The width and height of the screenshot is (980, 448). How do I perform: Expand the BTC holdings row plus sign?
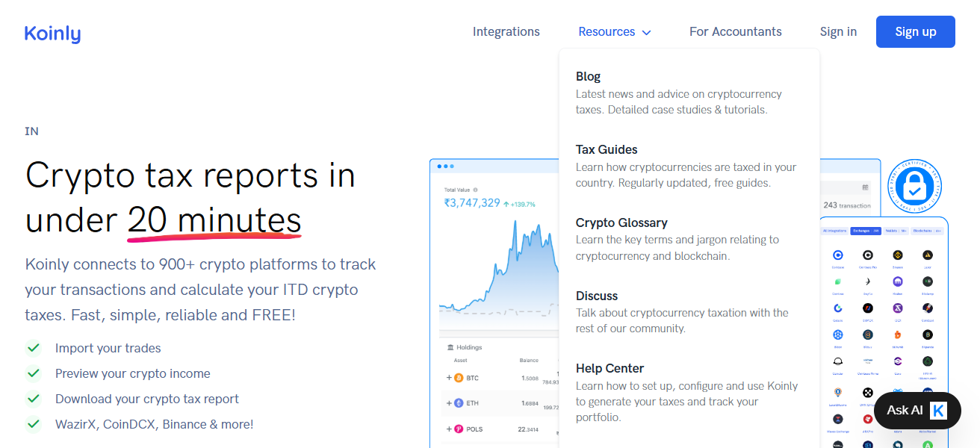point(449,378)
